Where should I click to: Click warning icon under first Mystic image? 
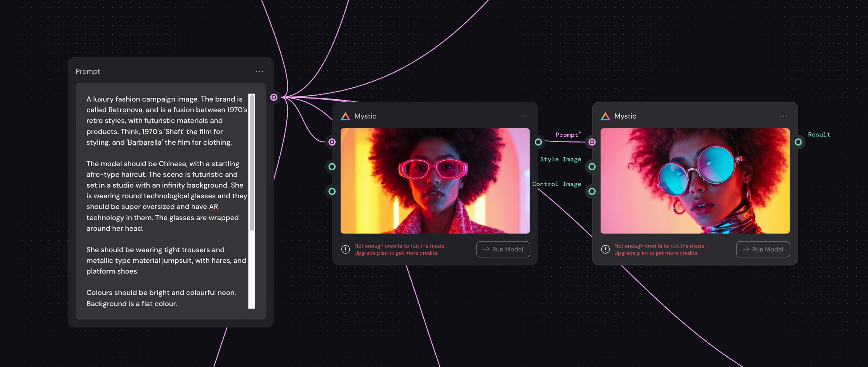345,249
